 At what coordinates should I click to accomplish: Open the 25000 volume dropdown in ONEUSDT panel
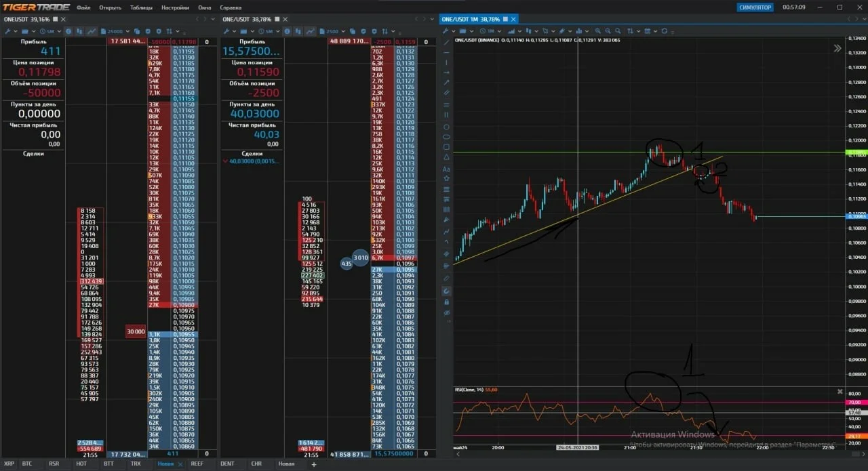(117, 31)
